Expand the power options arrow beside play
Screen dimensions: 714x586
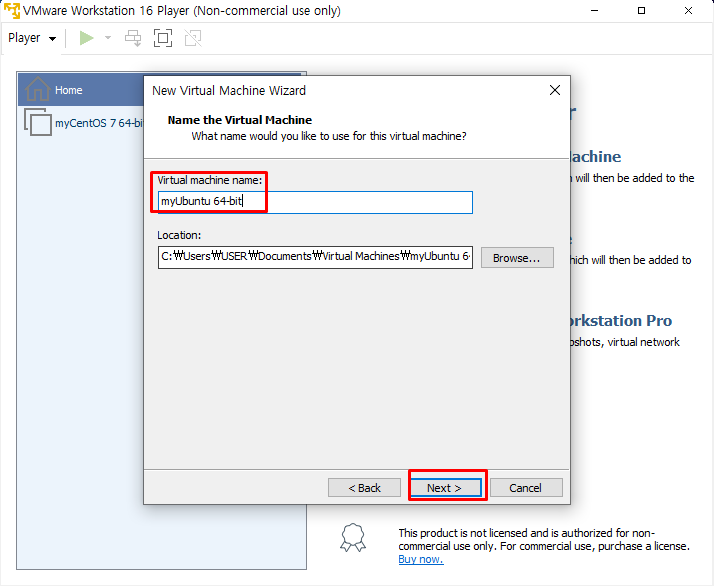(x=108, y=38)
